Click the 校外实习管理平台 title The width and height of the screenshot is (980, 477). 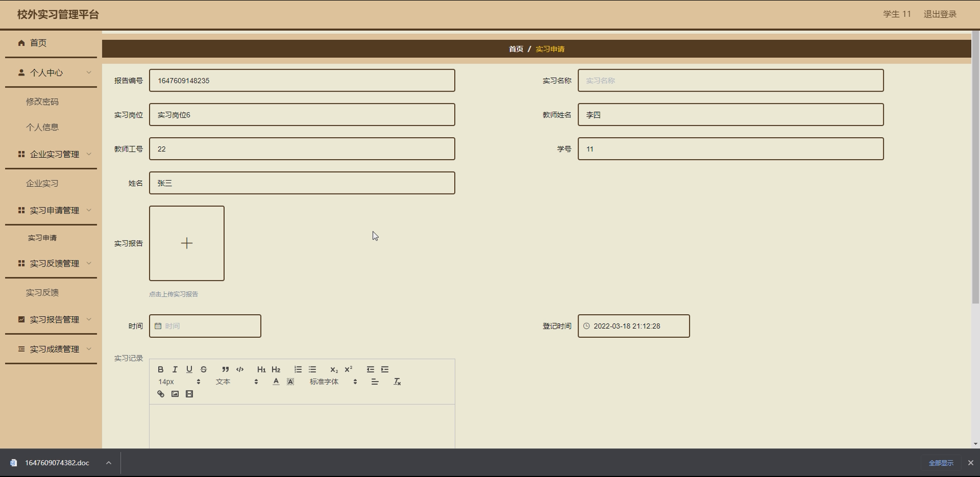[58, 14]
